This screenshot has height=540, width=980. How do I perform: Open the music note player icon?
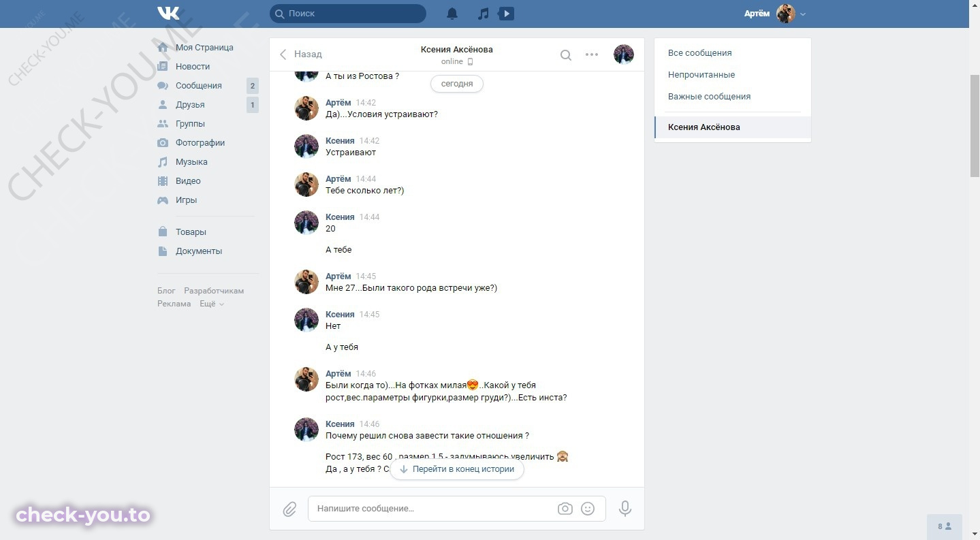point(483,14)
